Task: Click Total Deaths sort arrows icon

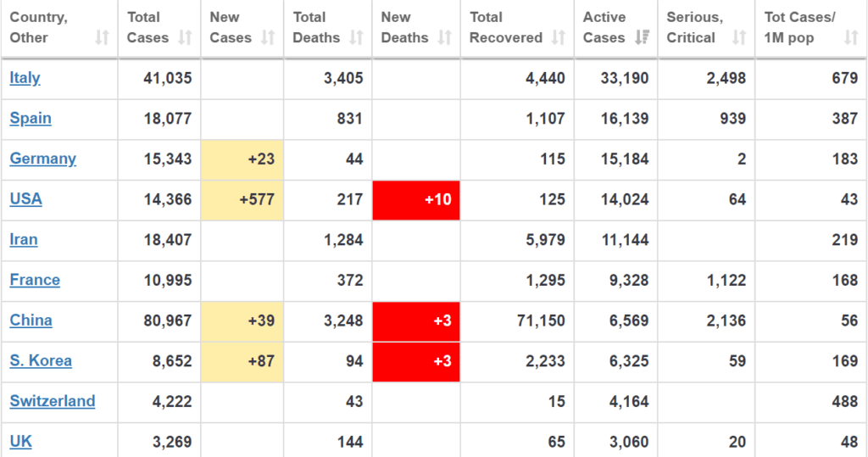Action: [357, 37]
